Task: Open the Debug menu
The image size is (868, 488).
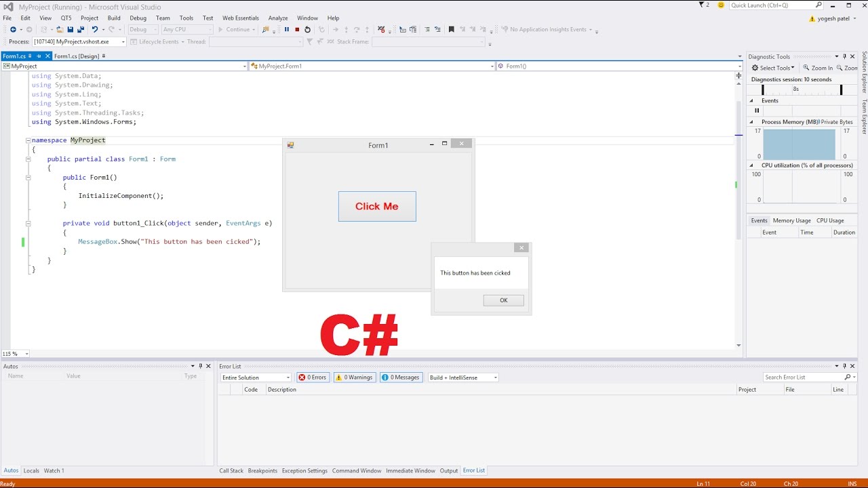Action: pos(138,18)
